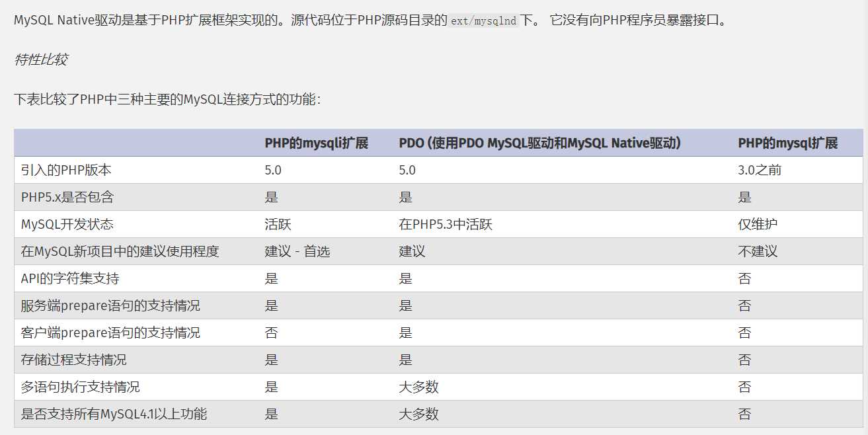Screen dimensions: 868x435
Task: Click the PDO cell 建议 in 建议使用程度 row
Action: (412, 251)
